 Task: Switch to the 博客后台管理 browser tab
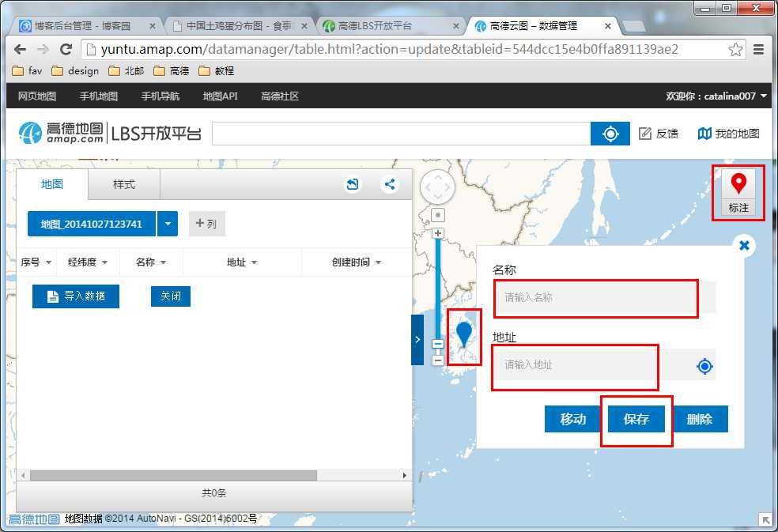(86, 26)
